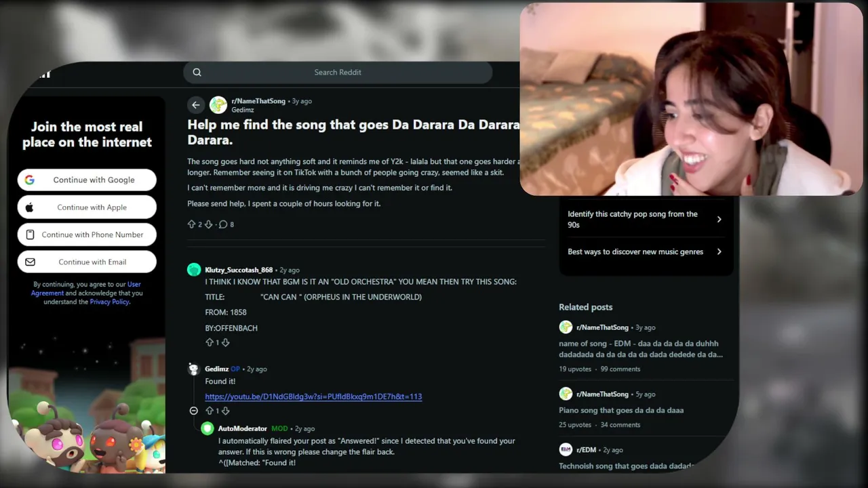This screenshot has height=488, width=868.
Task: Open subreddit avatar on the EDM daa da related post
Action: (x=566, y=327)
